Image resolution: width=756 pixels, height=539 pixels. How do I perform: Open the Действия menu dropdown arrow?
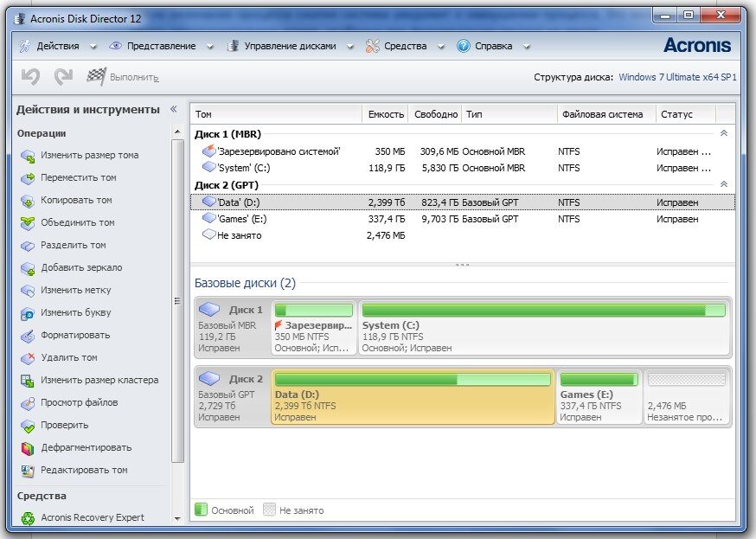(93, 47)
